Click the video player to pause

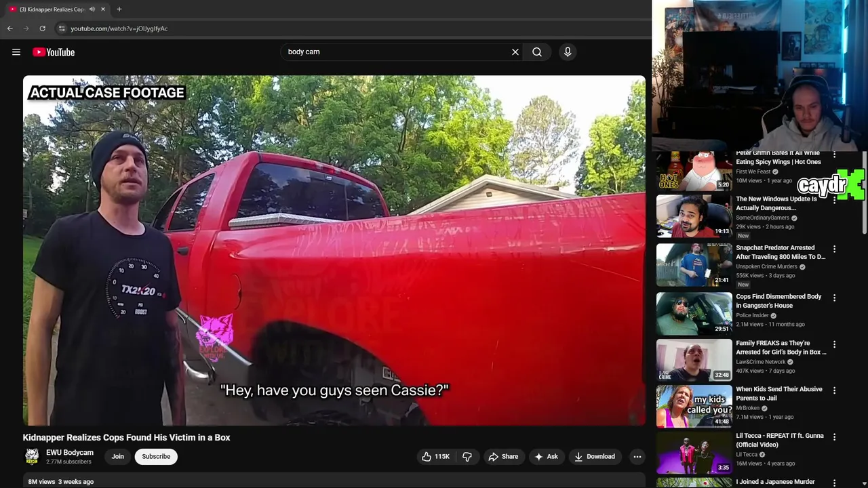pos(334,250)
